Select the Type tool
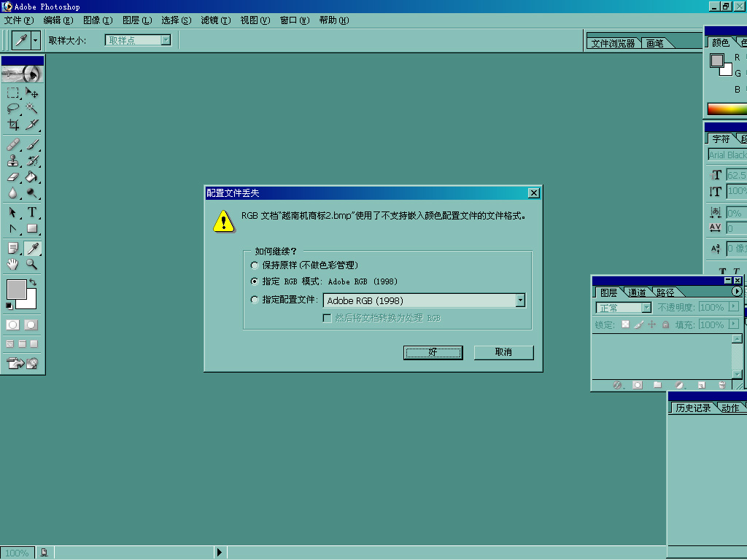The image size is (747, 560). click(x=32, y=212)
